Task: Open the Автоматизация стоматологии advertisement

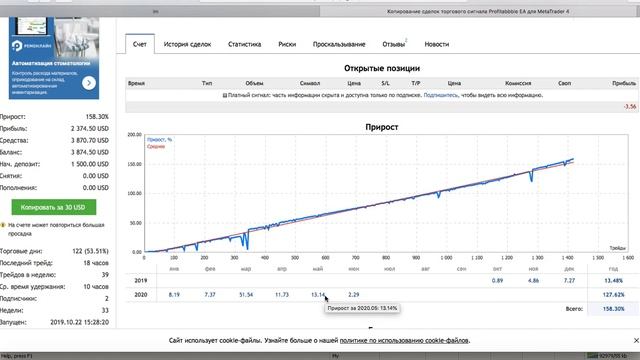Action: [54, 58]
